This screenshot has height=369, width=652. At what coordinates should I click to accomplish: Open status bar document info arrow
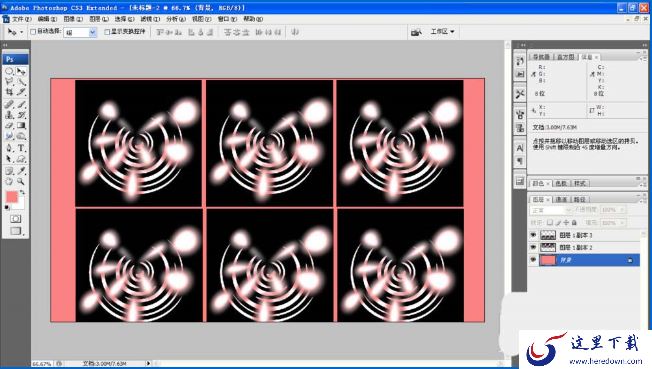coord(148,363)
